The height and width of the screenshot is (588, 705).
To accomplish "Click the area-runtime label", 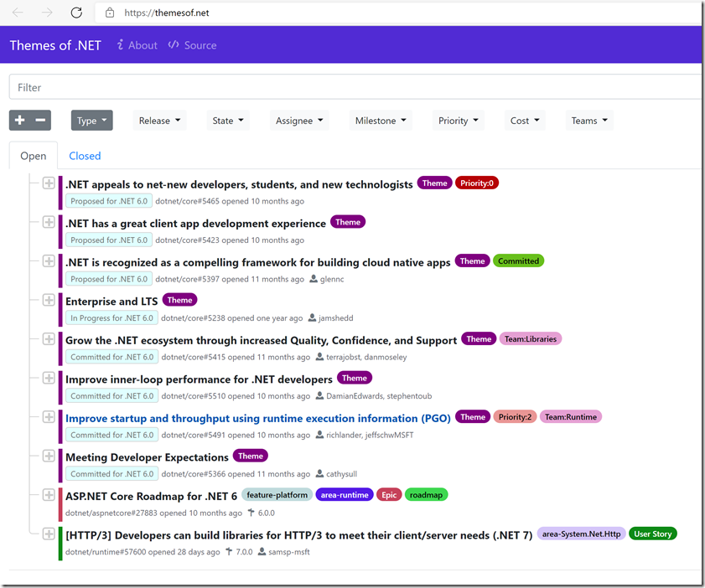I will click(345, 495).
